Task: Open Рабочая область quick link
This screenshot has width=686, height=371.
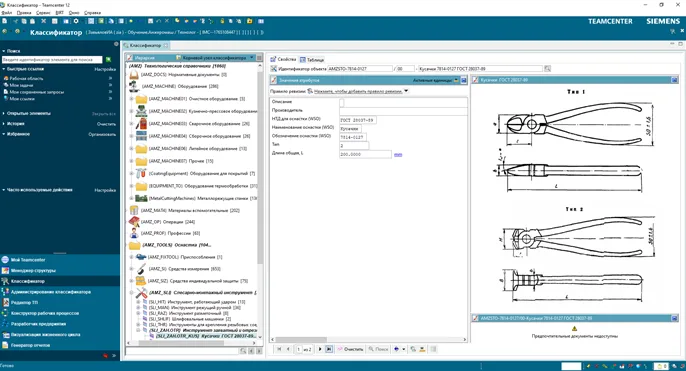Action: pos(26,78)
